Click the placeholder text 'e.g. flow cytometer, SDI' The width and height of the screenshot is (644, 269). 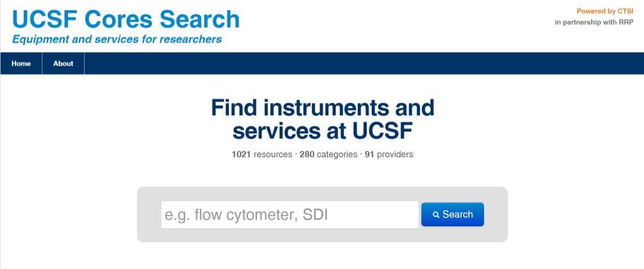(x=246, y=215)
